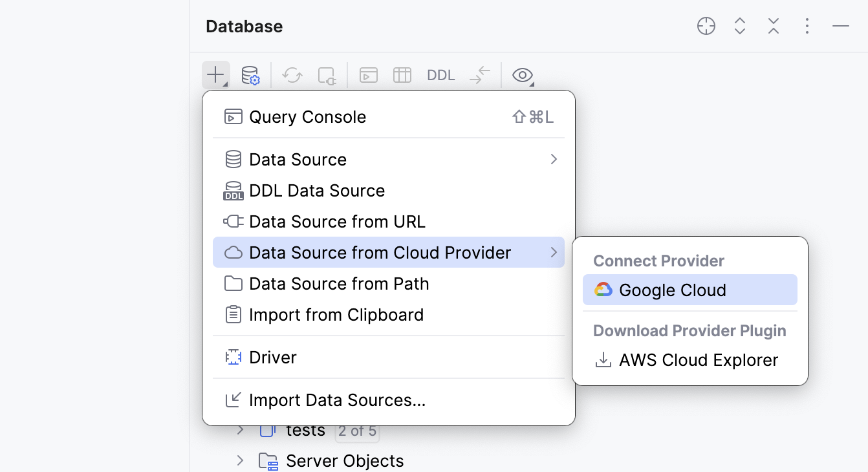868x472 pixels.
Task: Open the Database panel kebab options menu
Action: tap(807, 26)
